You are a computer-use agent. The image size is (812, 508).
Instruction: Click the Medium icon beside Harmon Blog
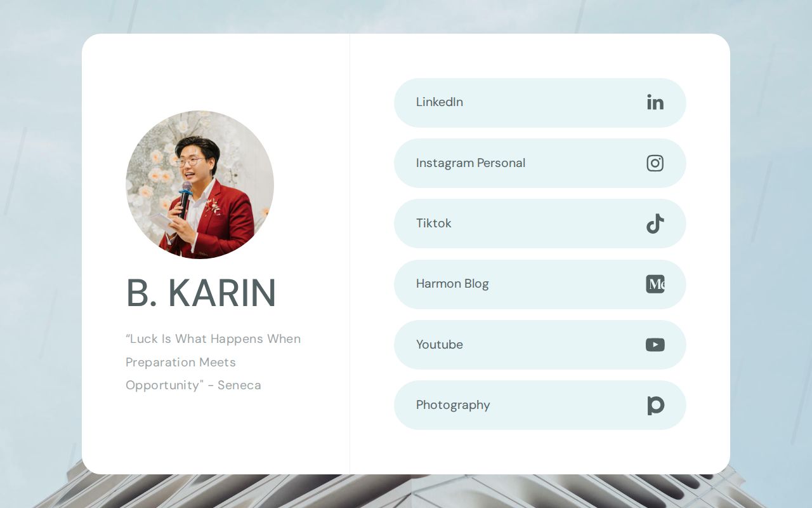tap(655, 284)
